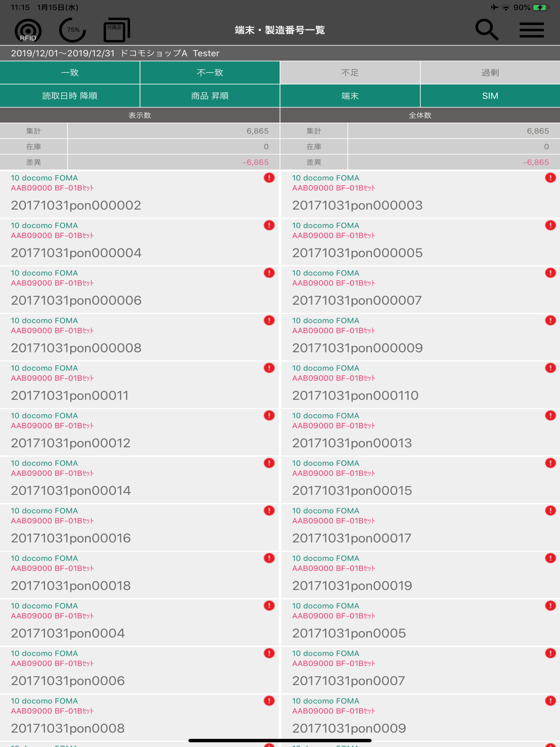Tap alert icon for 20171031pon00014

(x=269, y=463)
